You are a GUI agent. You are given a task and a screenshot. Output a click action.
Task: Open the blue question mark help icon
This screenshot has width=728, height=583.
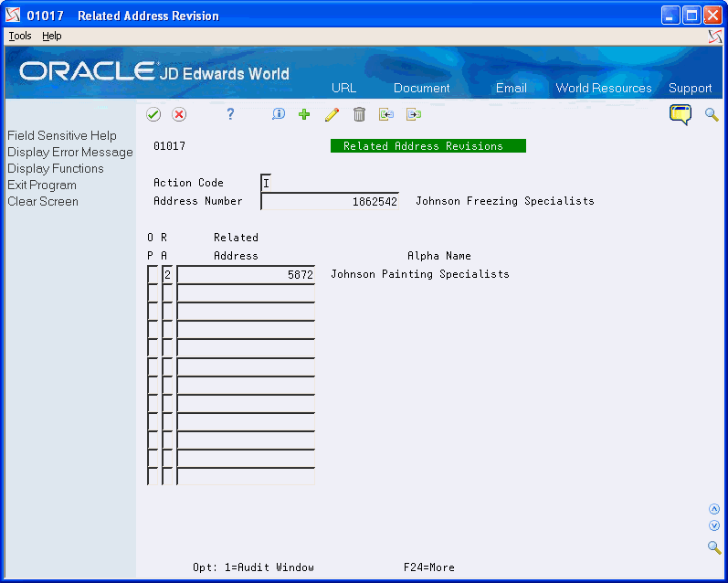pos(230,114)
